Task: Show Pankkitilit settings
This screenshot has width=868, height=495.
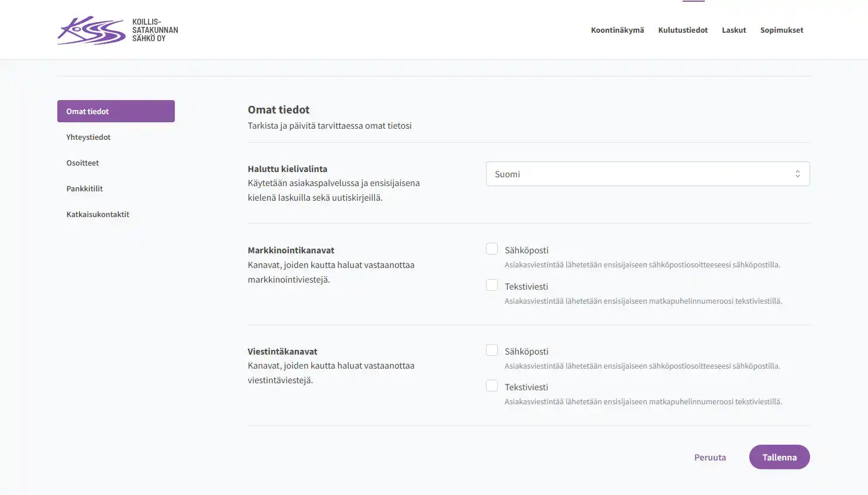Action: point(84,189)
